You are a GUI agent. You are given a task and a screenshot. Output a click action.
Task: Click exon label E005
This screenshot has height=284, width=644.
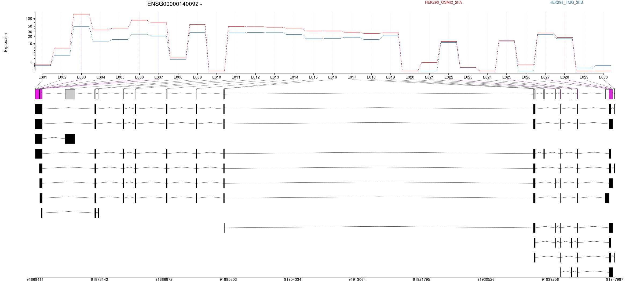120,77
